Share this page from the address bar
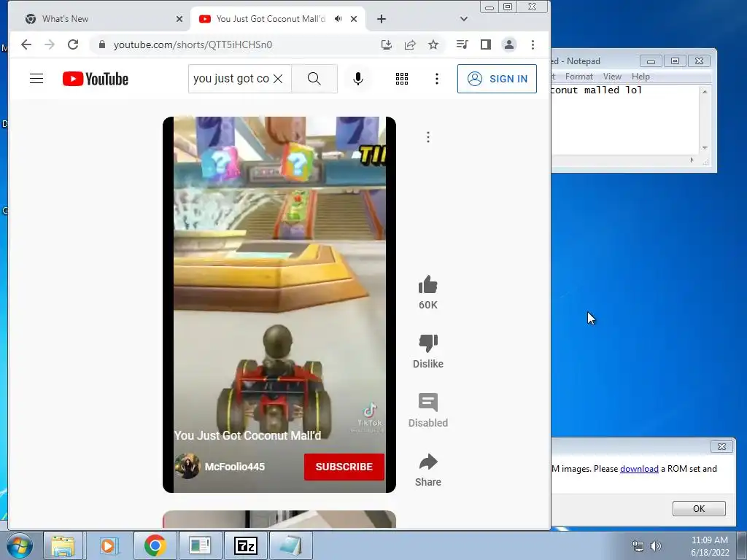Viewport: 747px width, 560px height. (410, 44)
